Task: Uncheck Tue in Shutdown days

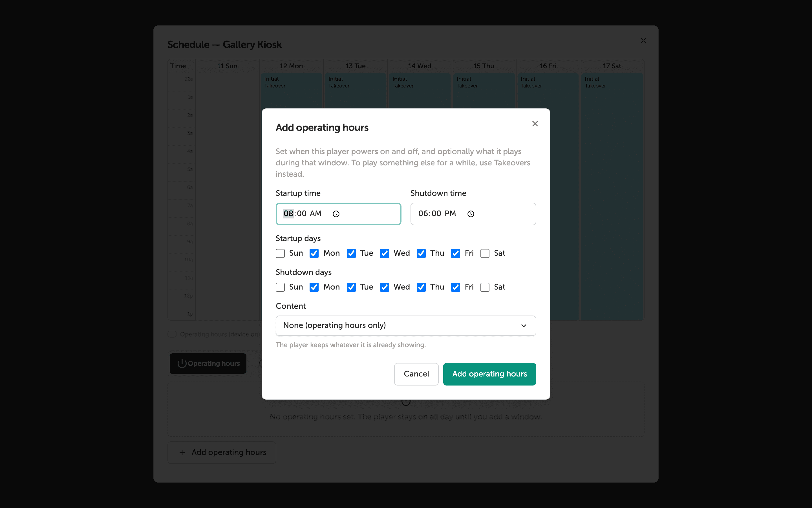Action: (351, 287)
